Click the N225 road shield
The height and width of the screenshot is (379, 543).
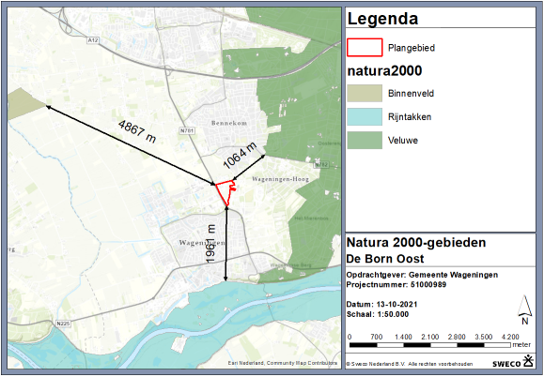(63, 324)
